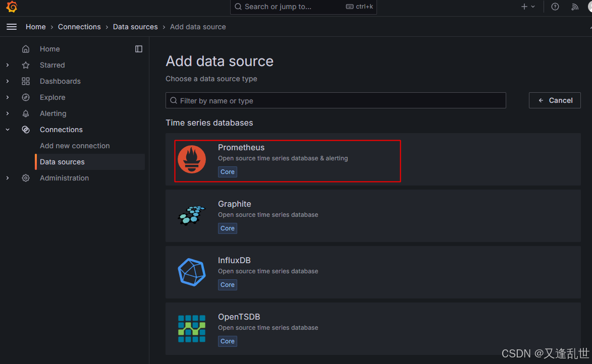Viewport: 592px width, 364px height.
Task: Click the top search bar magnifier icon
Action: pyautogui.click(x=238, y=7)
